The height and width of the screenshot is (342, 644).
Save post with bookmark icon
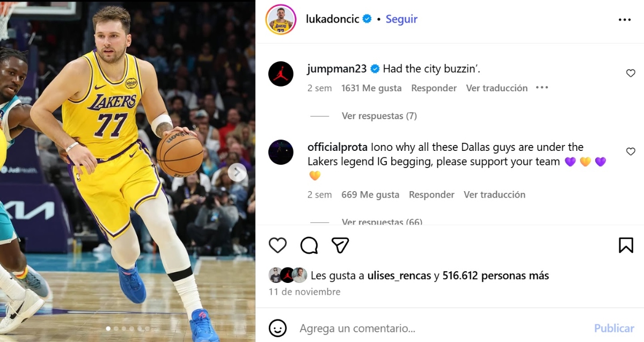(626, 245)
